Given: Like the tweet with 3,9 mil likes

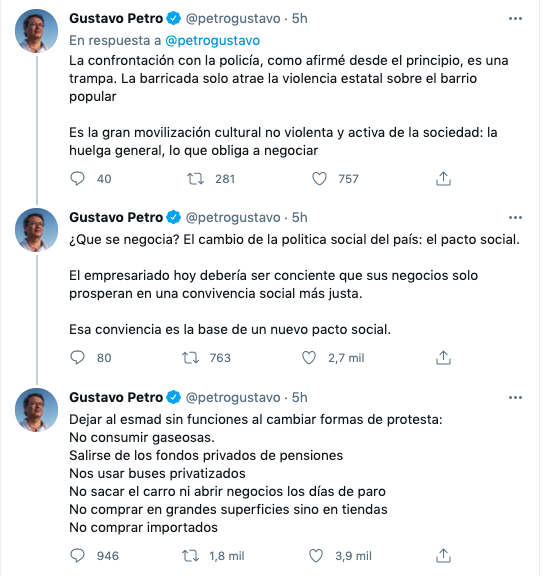Looking at the screenshot, I should tap(316, 556).
